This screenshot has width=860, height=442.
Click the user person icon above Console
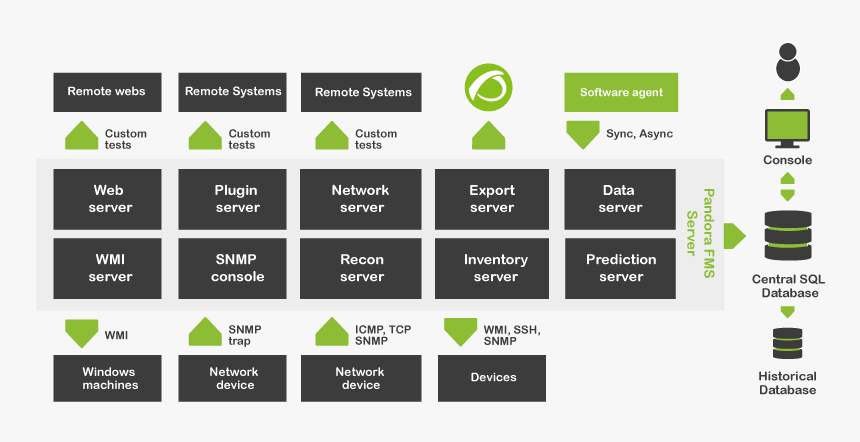point(788,62)
